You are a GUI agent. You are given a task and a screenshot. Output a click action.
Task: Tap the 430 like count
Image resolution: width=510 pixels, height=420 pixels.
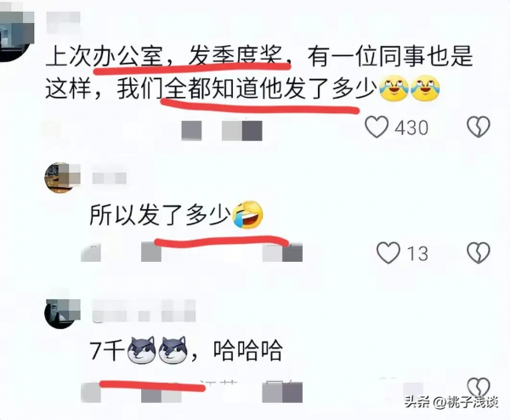411,128
